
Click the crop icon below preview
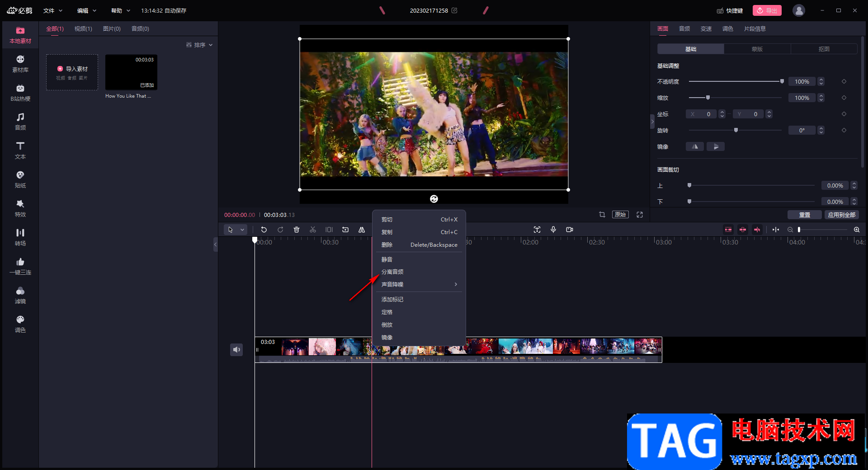[602, 215]
